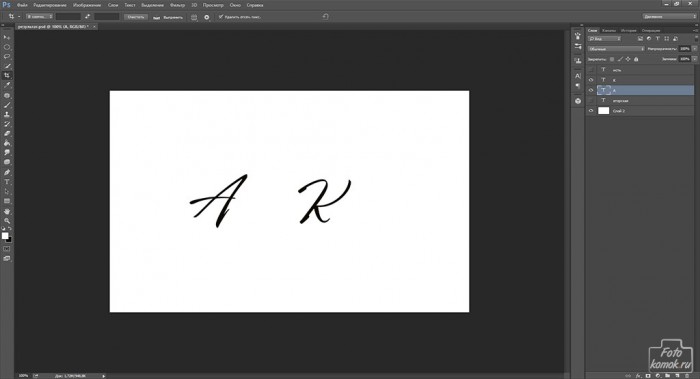Screen dimensions: 700x379
Task: Show the hidden 'есть' text layer
Action: tap(591, 70)
